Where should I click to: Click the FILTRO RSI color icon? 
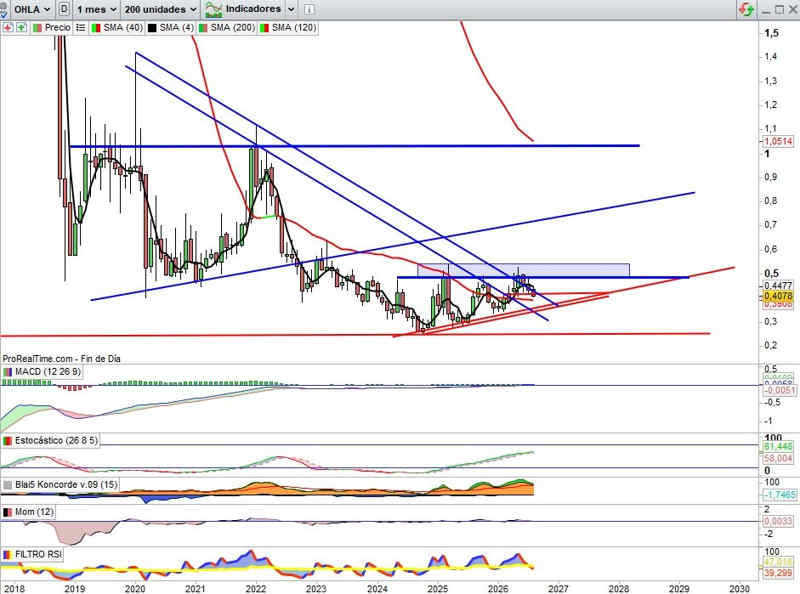click(x=8, y=554)
